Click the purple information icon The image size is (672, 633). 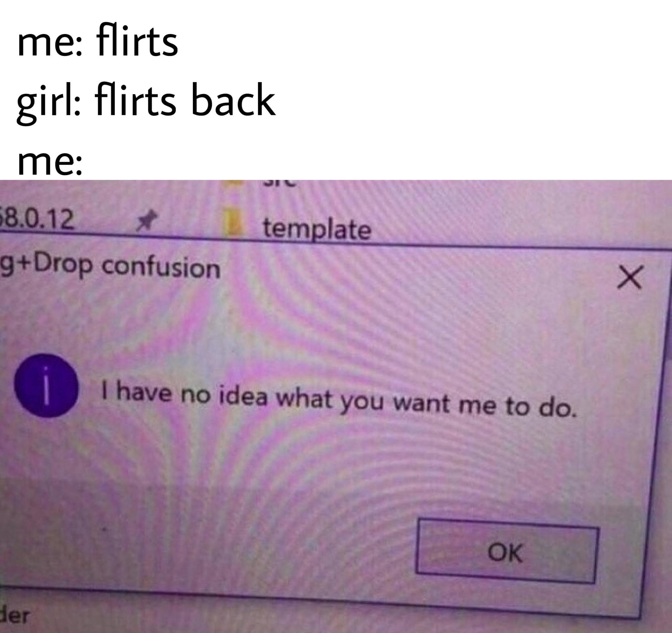tap(47, 385)
